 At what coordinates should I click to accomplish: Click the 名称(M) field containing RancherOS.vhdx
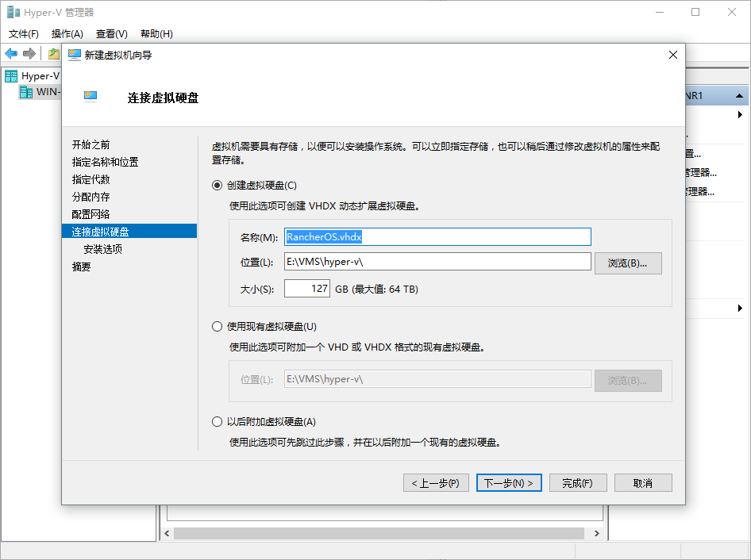437,237
